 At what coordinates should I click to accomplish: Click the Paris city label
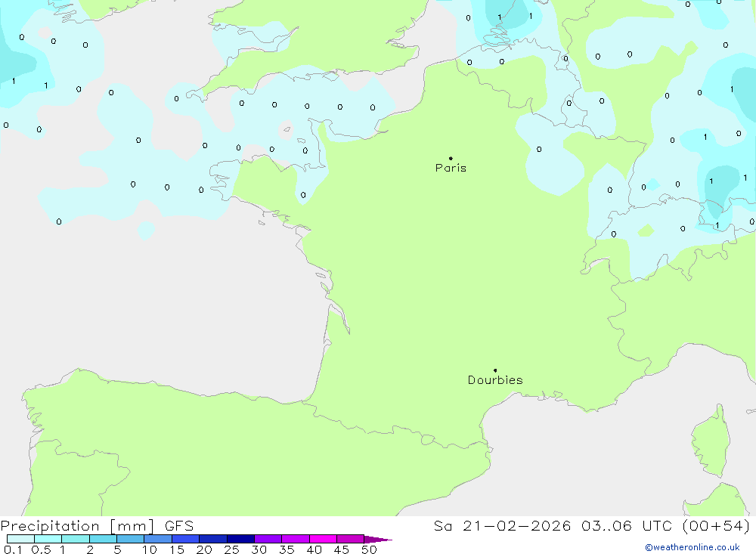click(x=451, y=168)
